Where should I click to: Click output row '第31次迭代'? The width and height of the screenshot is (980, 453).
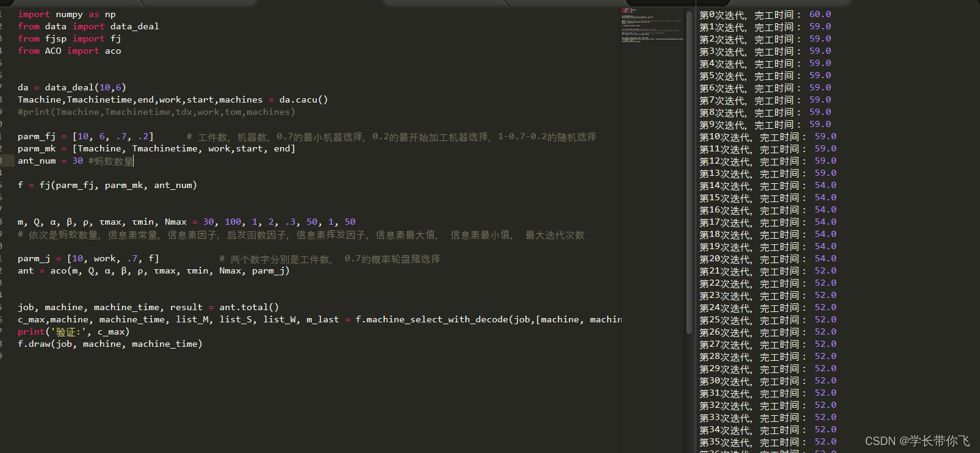click(x=768, y=393)
